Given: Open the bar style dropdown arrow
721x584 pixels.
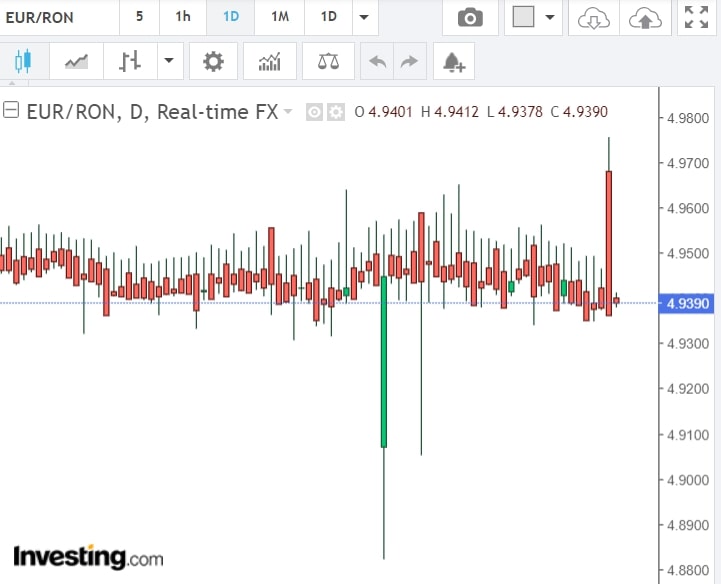Looking at the screenshot, I should tap(168, 62).
